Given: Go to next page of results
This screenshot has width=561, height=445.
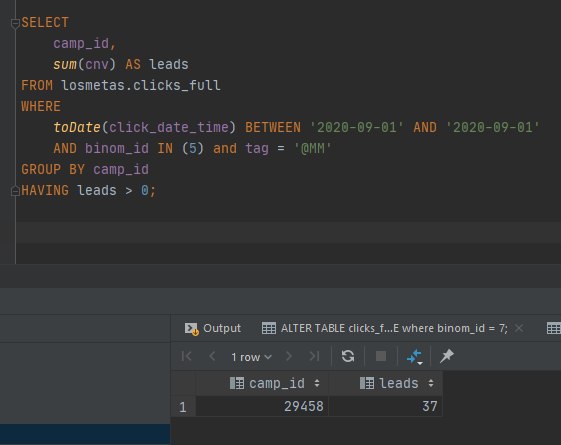Looking at the screenshot, I should tap(288, 356).
